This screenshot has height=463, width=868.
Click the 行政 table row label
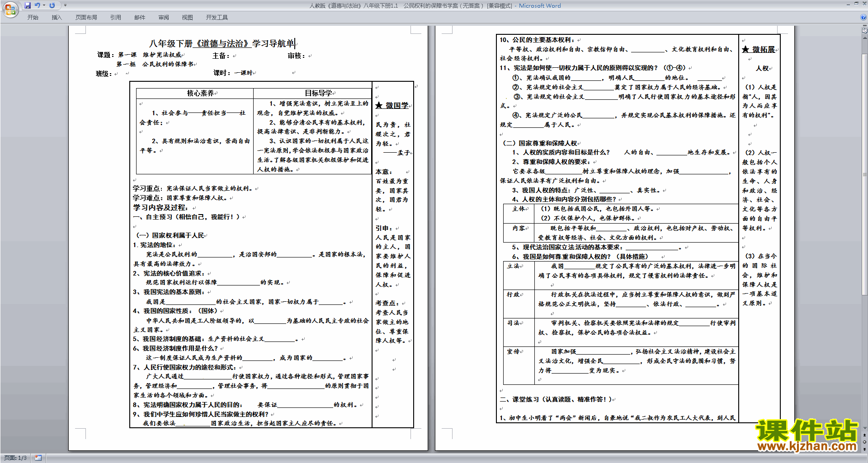pyautogui.click(x=514, y=295)
